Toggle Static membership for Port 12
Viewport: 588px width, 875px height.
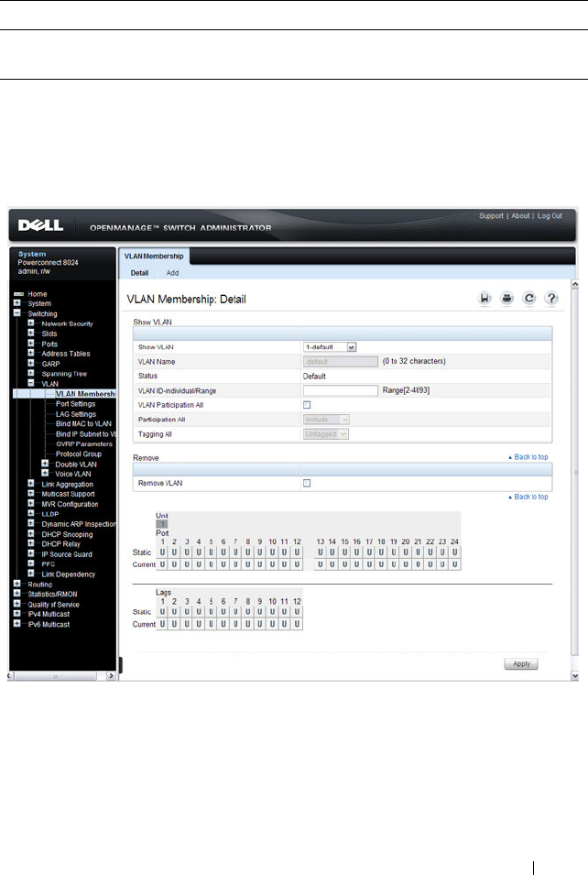click(297, 552)
